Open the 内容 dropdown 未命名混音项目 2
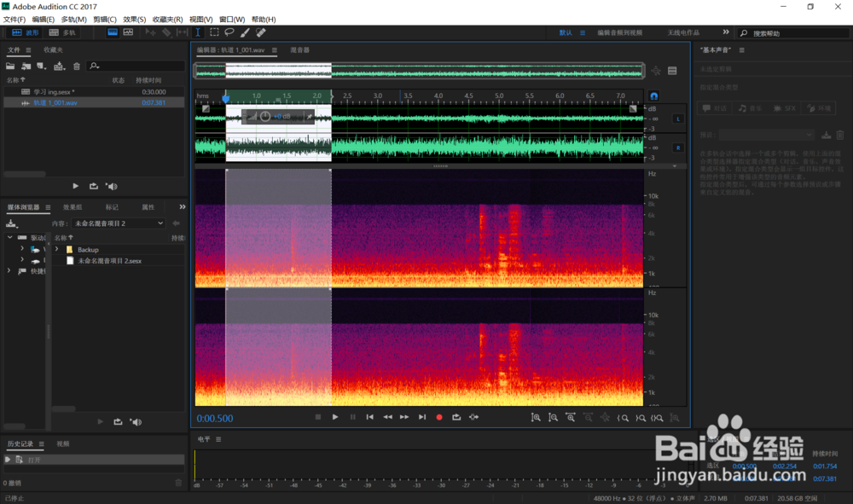 [119, 223]
